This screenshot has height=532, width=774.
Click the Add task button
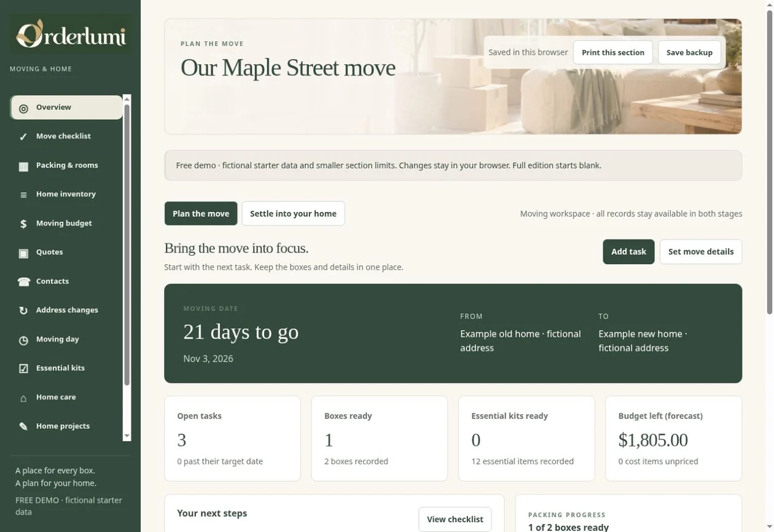[x=628, y=252]
